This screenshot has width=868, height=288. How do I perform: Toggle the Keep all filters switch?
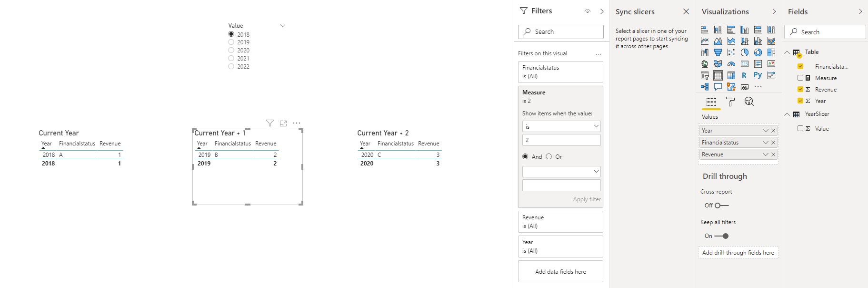pos(722,236)
